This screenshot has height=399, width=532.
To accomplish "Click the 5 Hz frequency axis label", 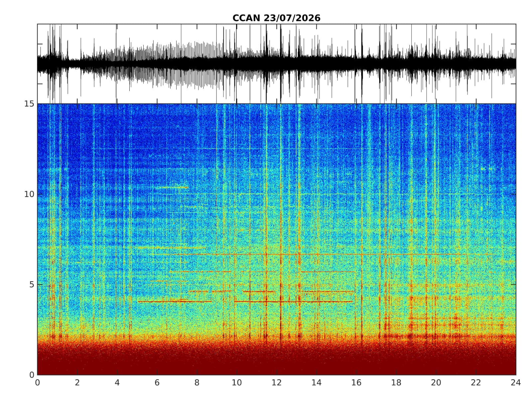I will (32, 285).
